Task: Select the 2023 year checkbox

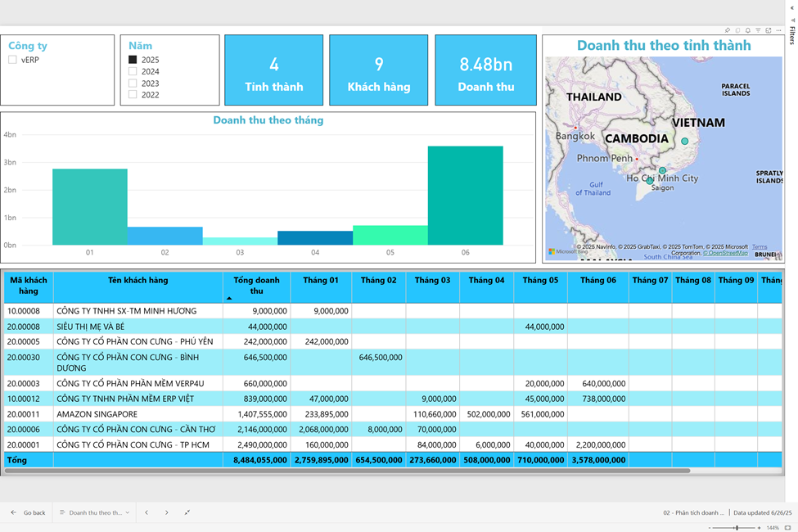Action: (x=133, y=83)
